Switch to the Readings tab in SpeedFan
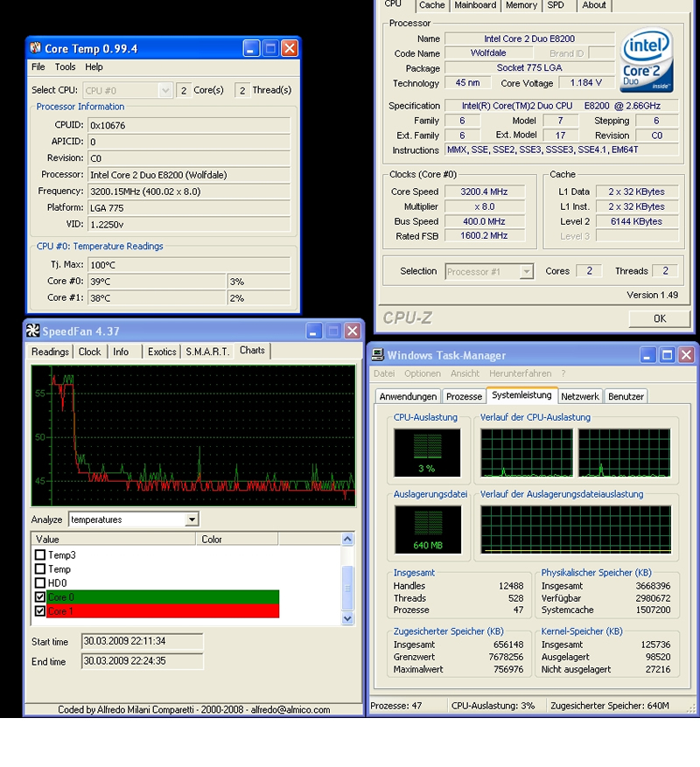The height and width of the screenshot is (767, 700). coord(50,352)
